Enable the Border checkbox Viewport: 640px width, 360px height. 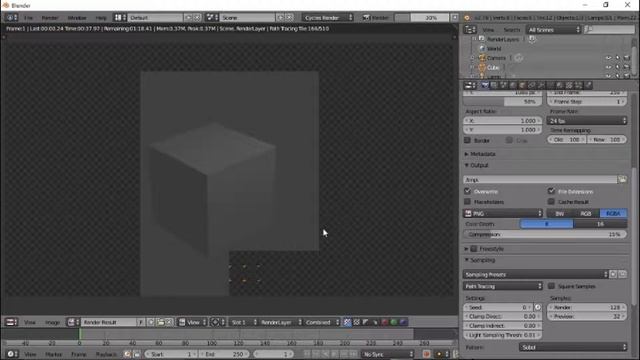pos(468,140)
